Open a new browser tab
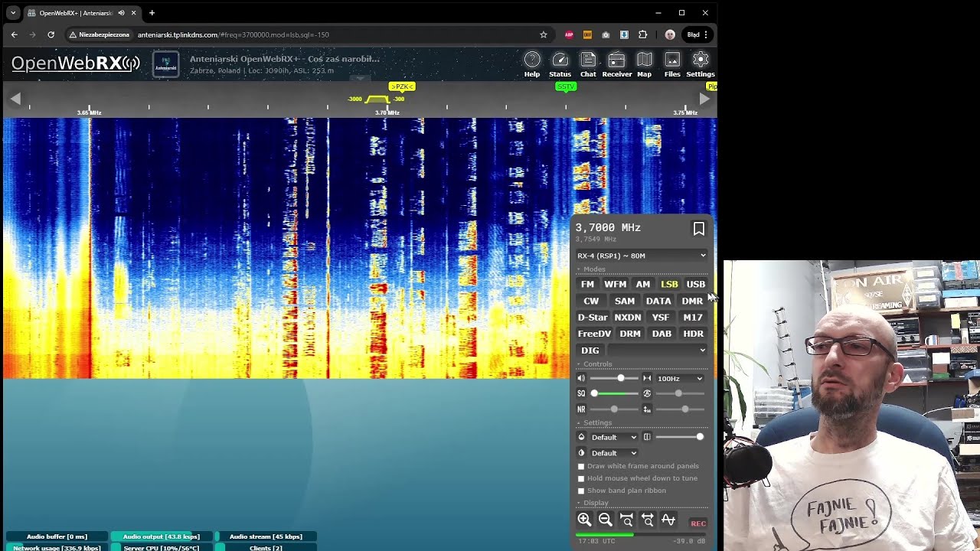 [x=152, y=13]
